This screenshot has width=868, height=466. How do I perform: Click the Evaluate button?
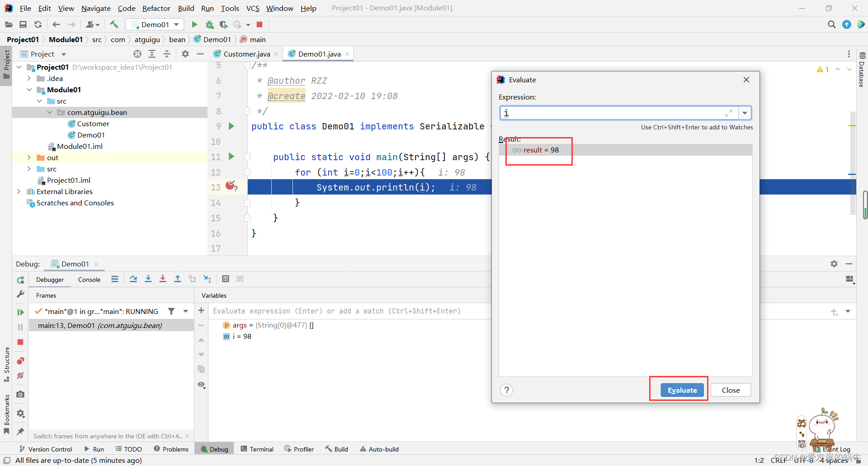(682, 390)
